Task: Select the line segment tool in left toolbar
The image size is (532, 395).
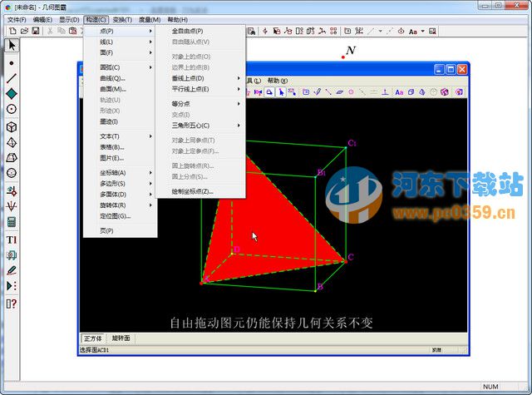Action: [12, 78]
